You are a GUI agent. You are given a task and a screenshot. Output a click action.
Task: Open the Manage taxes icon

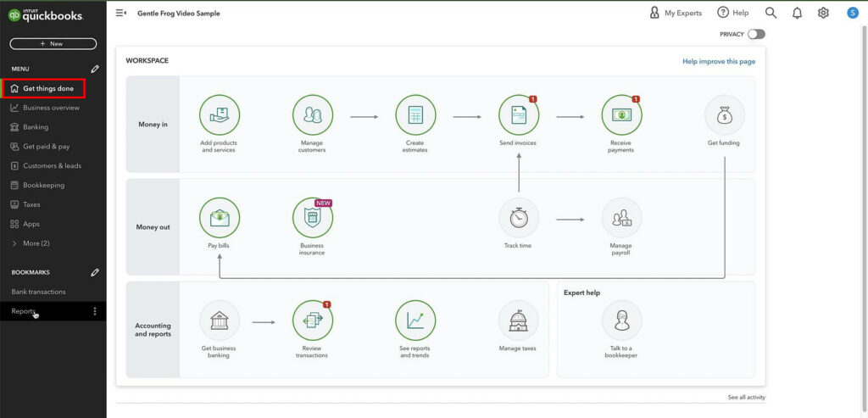[x=519, y=320]
